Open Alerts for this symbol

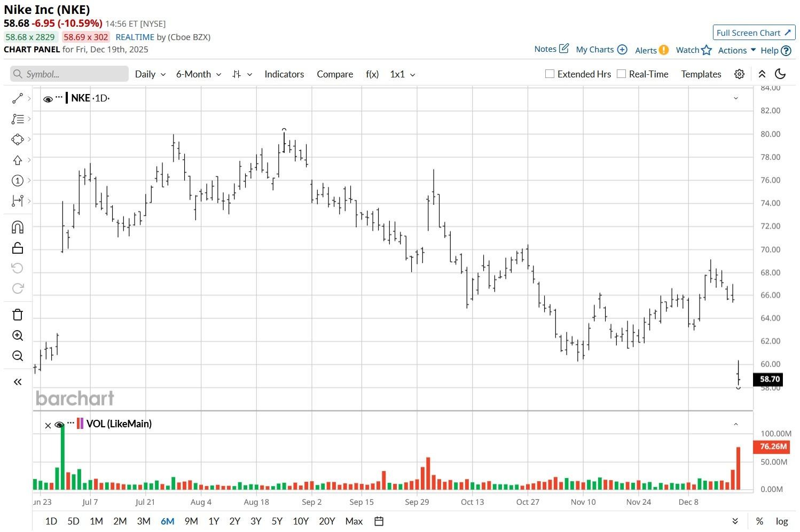pos(652,50)
